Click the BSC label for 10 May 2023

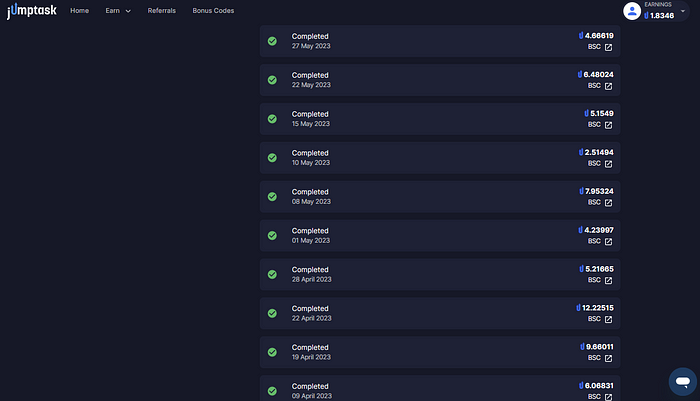tap(594, 163)
